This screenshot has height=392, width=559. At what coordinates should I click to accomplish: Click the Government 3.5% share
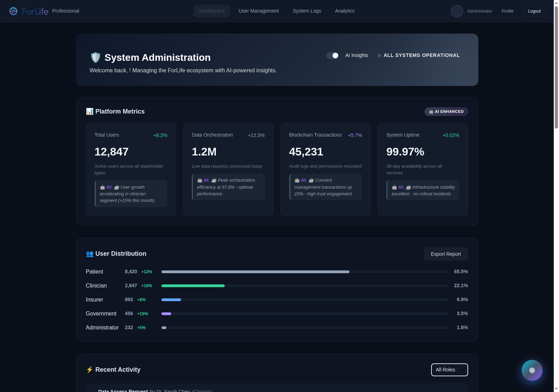coord(462,314)
